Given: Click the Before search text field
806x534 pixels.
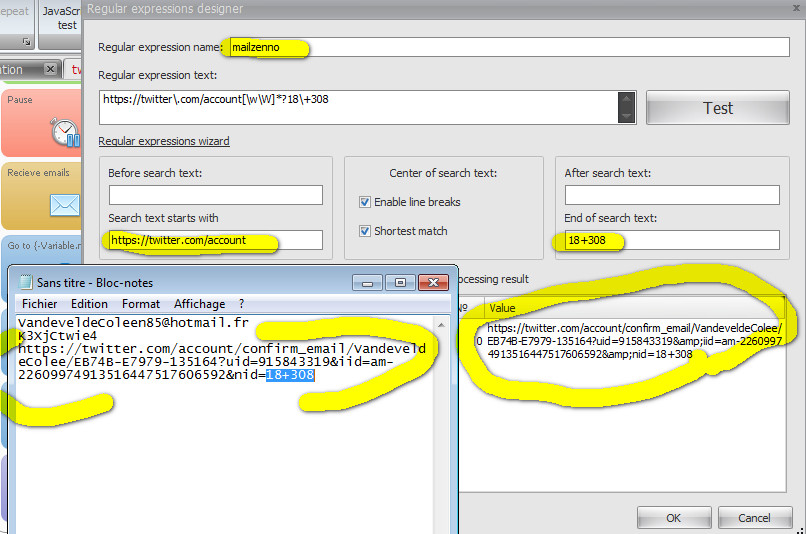Looking at the screenshot, I should [216, 195].
